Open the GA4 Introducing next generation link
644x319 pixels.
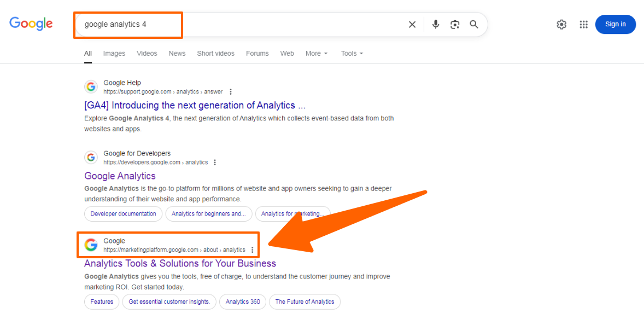195,106
